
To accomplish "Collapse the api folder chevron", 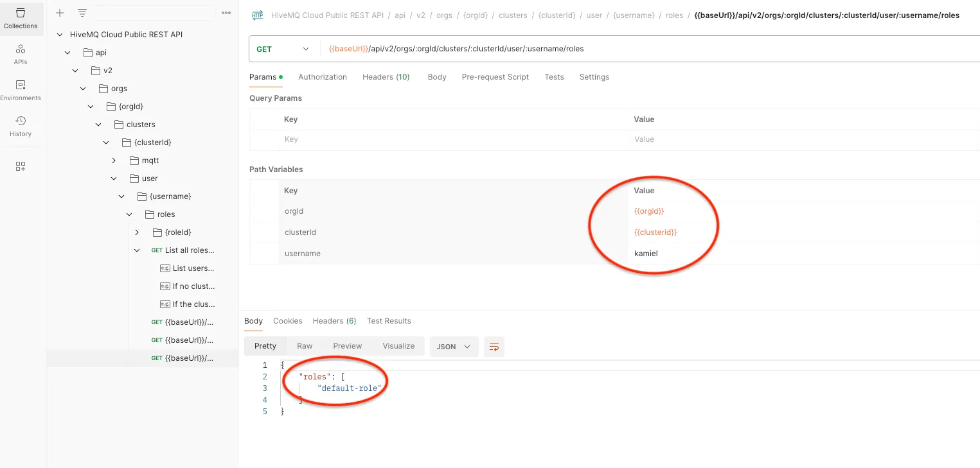I will pos(67,53).
